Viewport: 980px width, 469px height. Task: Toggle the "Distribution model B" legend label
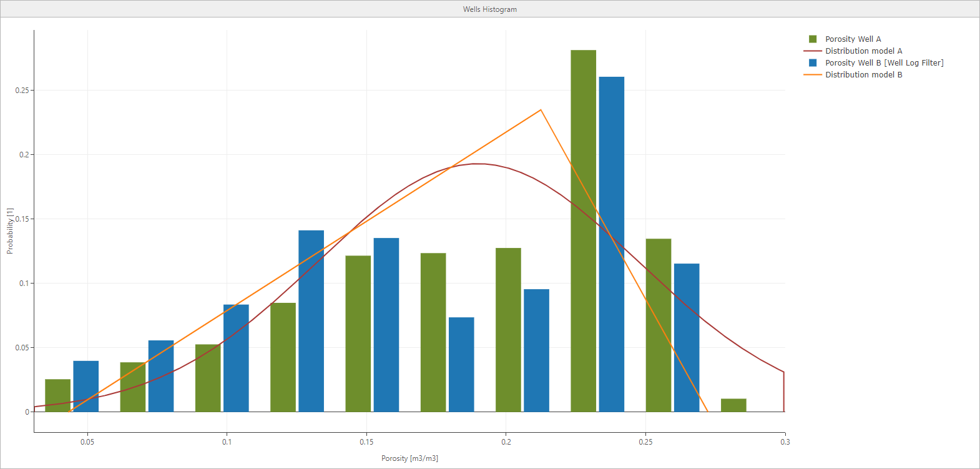click(x=863, y=74)
